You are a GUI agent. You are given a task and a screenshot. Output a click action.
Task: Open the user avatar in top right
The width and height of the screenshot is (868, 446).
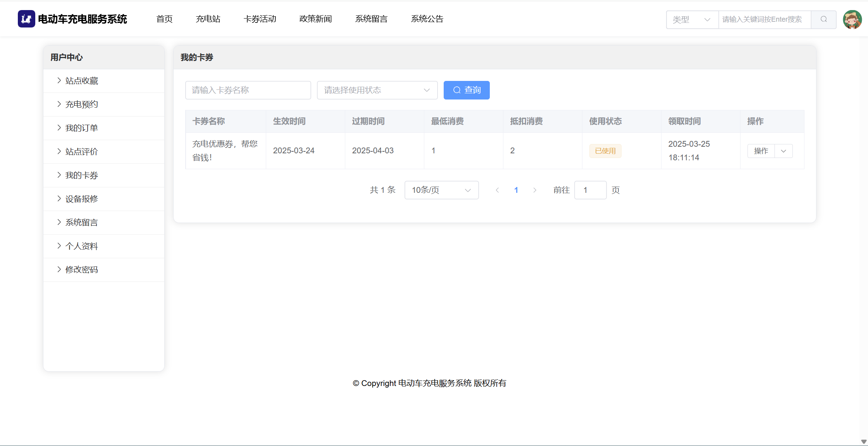[852, 19]
